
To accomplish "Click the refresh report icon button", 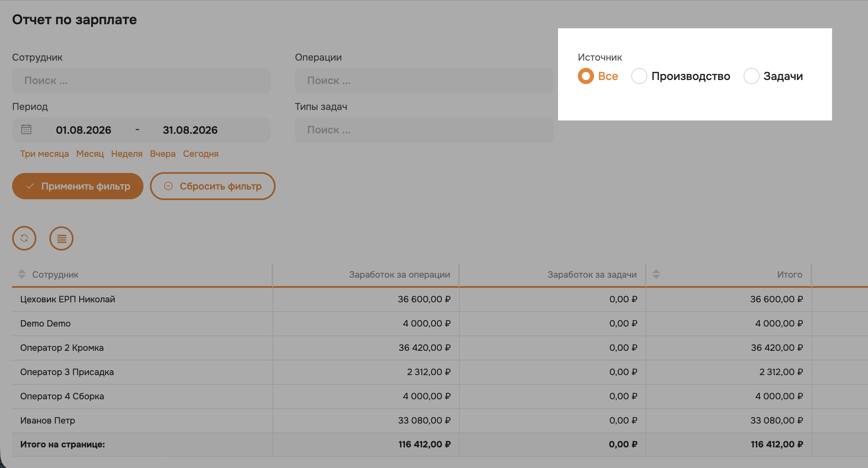I will (x=24, y=238).
